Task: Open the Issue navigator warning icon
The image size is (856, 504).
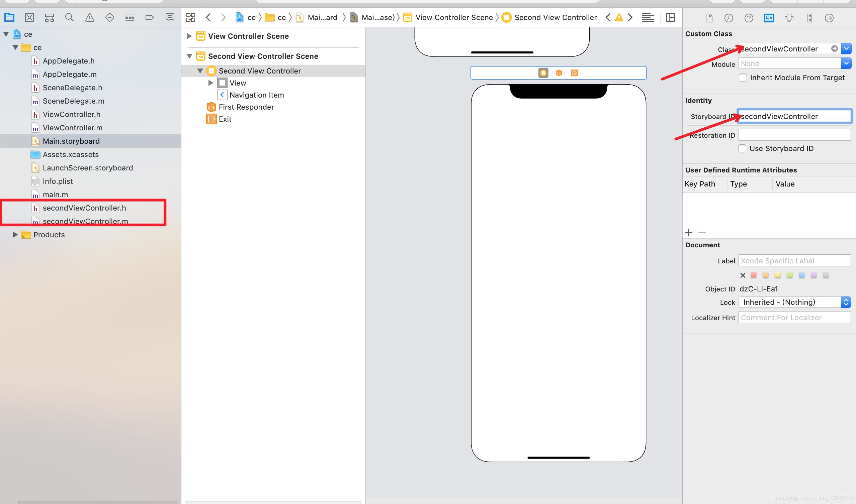Action: [89, 17]
